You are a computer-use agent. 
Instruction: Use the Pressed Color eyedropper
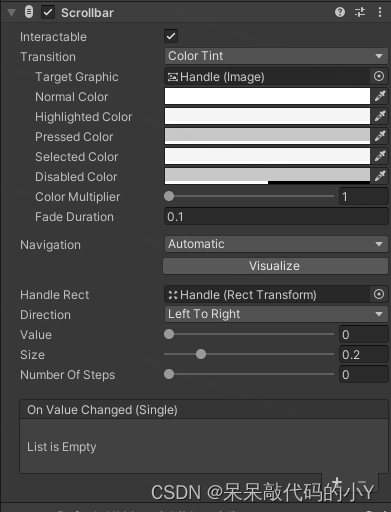[380, 136]
